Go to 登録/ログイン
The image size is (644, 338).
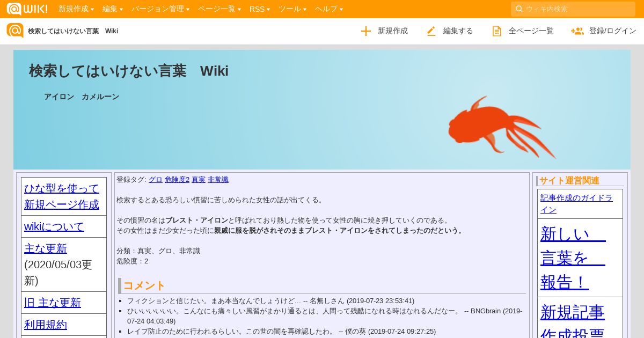pos(604,31)
